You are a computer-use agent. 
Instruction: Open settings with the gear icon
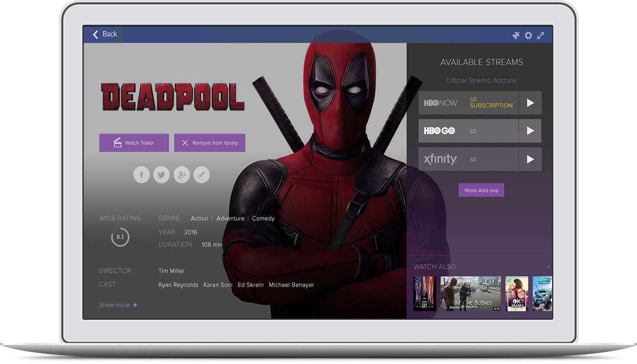tap(528, 36)
